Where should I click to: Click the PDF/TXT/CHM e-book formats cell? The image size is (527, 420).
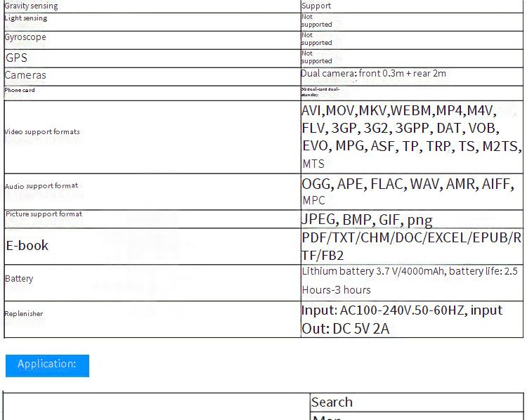pos(411,246)
